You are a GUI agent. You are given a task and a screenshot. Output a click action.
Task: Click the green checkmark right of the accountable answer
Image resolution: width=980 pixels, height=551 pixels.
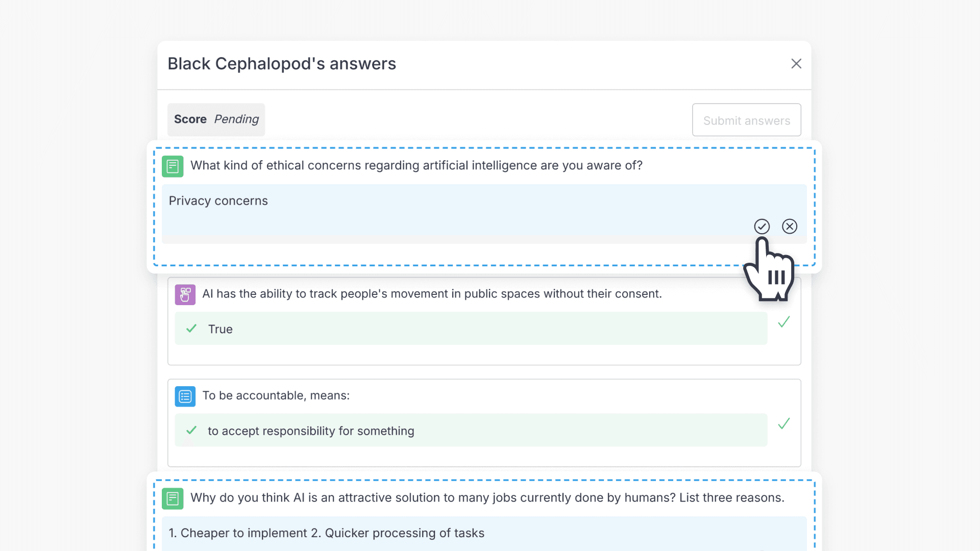click(784, 424)
